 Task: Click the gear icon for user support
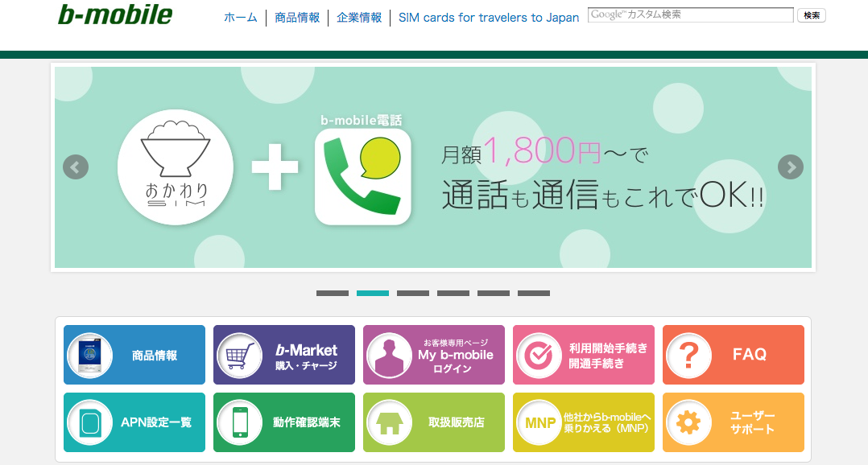click(688, 423)
